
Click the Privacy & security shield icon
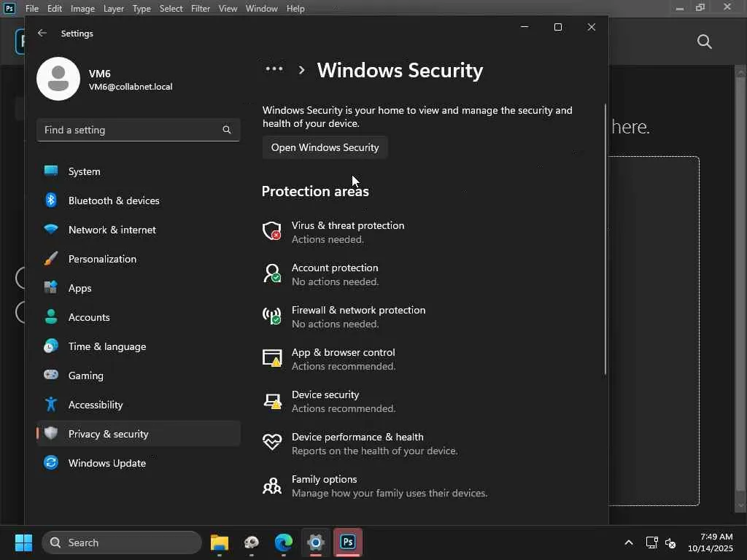coord(51,433)
